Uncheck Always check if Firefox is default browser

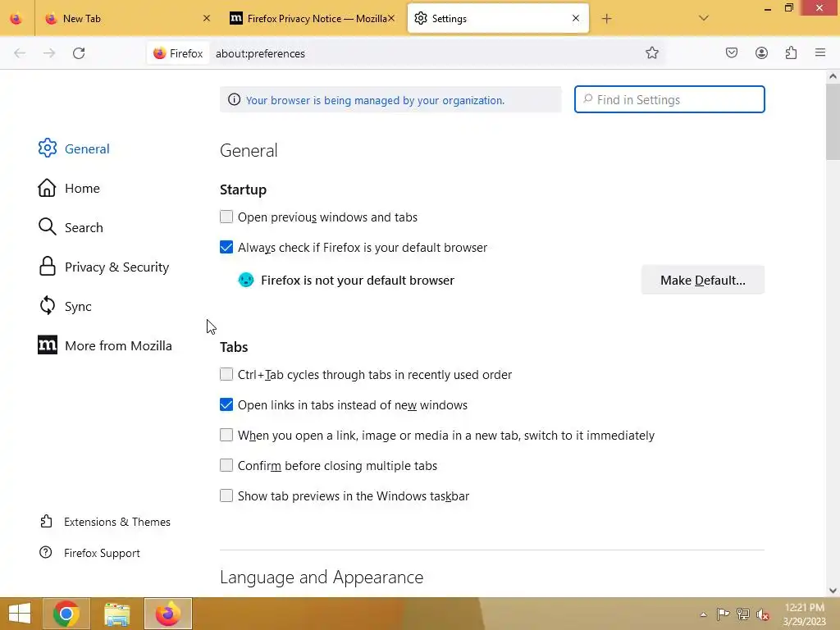(226, 248)
